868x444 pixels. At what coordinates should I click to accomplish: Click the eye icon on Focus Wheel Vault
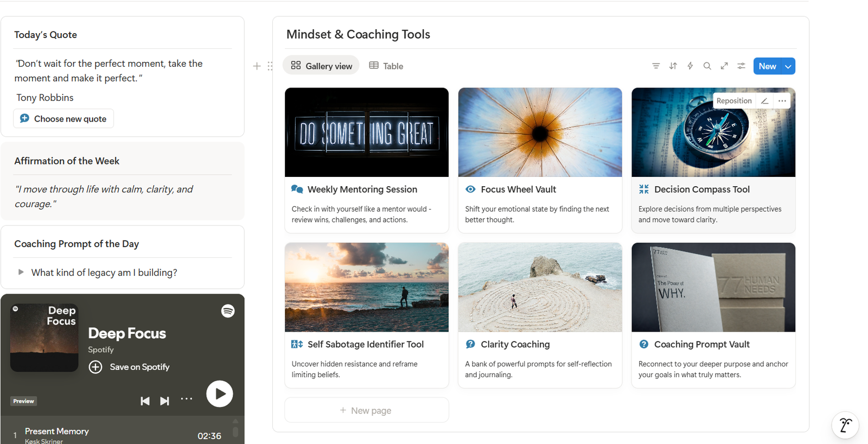(x=470, y=189)
